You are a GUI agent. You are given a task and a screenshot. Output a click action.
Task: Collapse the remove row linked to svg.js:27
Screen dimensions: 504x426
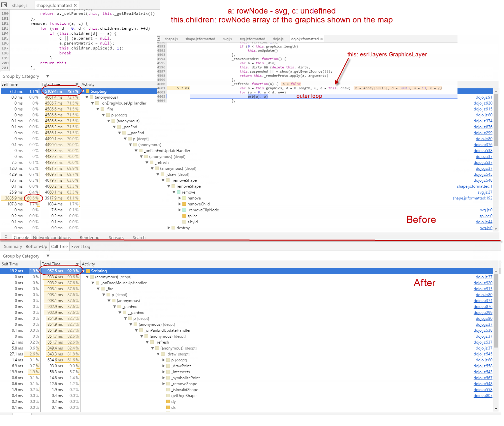coord(174,192)
